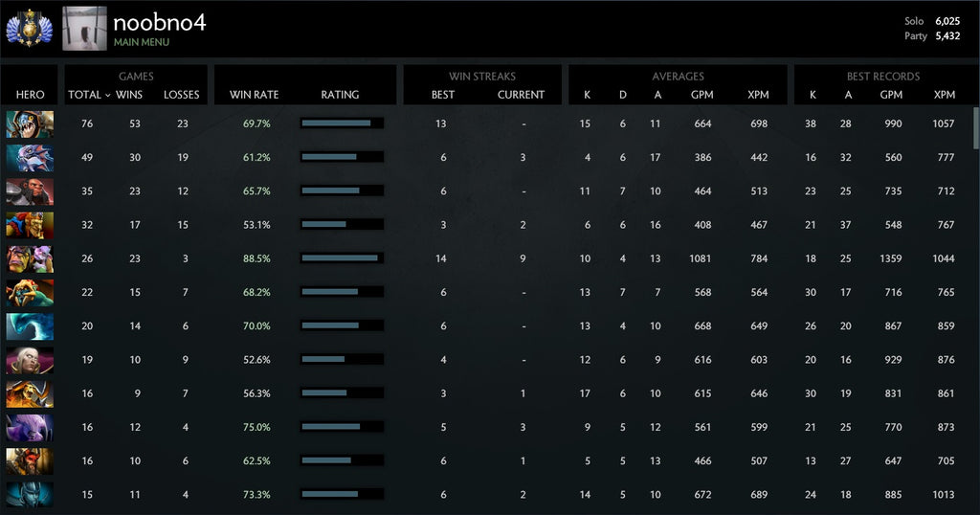Image resolution: width=980 pixels, height=515 pixels.
Task: Choose the hero portrait with 35 total games
Action: click(x=30, y=191)
